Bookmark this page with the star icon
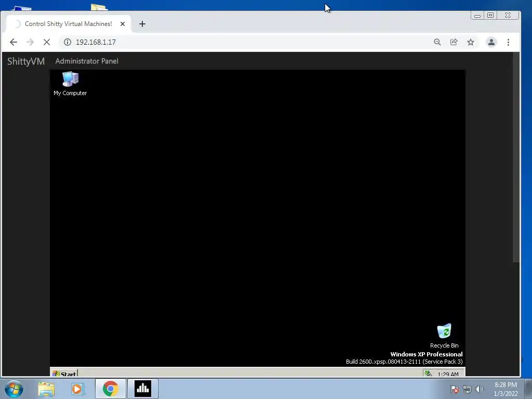 (471, 42)
